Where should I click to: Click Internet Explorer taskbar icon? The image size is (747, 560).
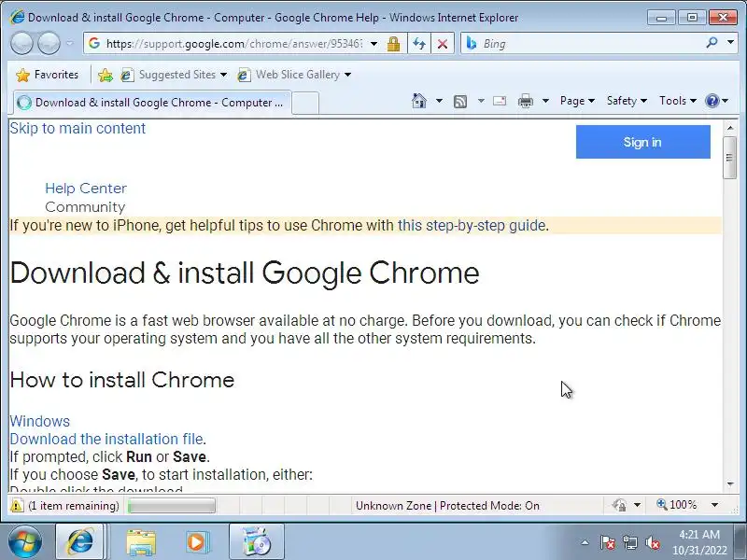80,542
